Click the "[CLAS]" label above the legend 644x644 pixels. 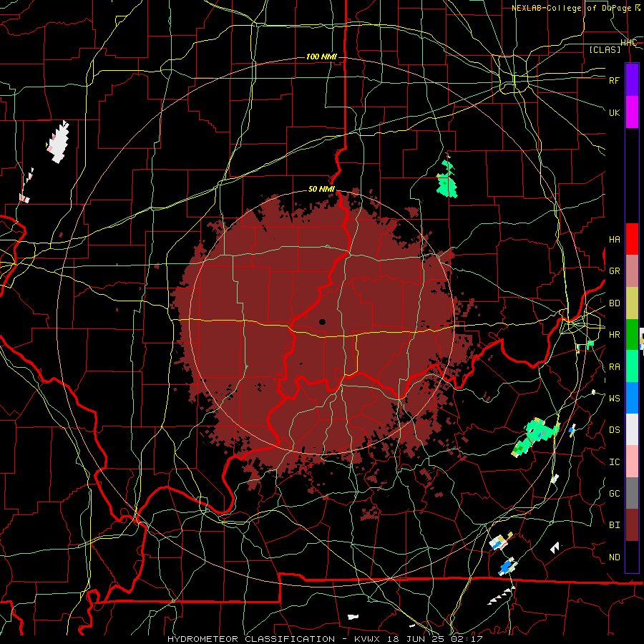(605, 49)
